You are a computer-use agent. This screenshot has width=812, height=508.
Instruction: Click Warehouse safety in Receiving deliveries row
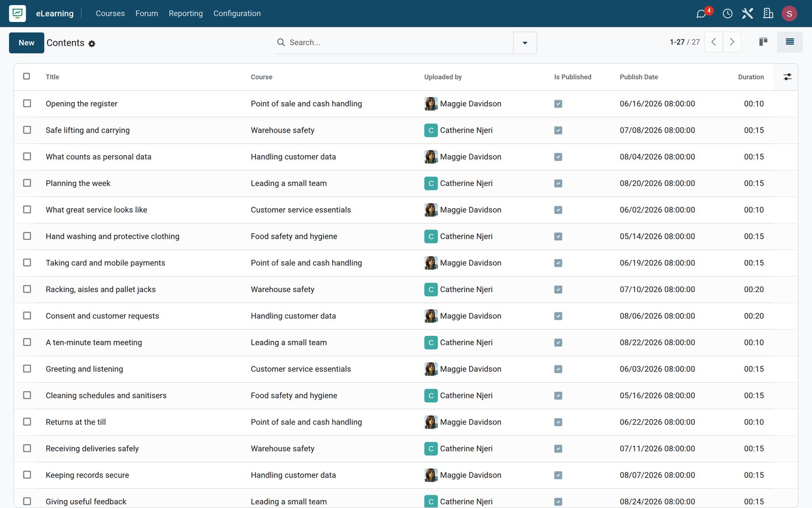283,449
